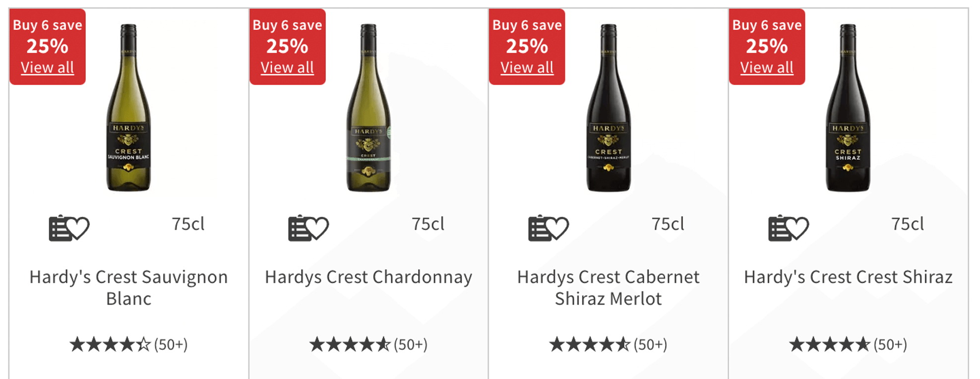
Task: Save Hardy's Crest Crest Shiraz to favourites
Action: click(x=789, y=228)
